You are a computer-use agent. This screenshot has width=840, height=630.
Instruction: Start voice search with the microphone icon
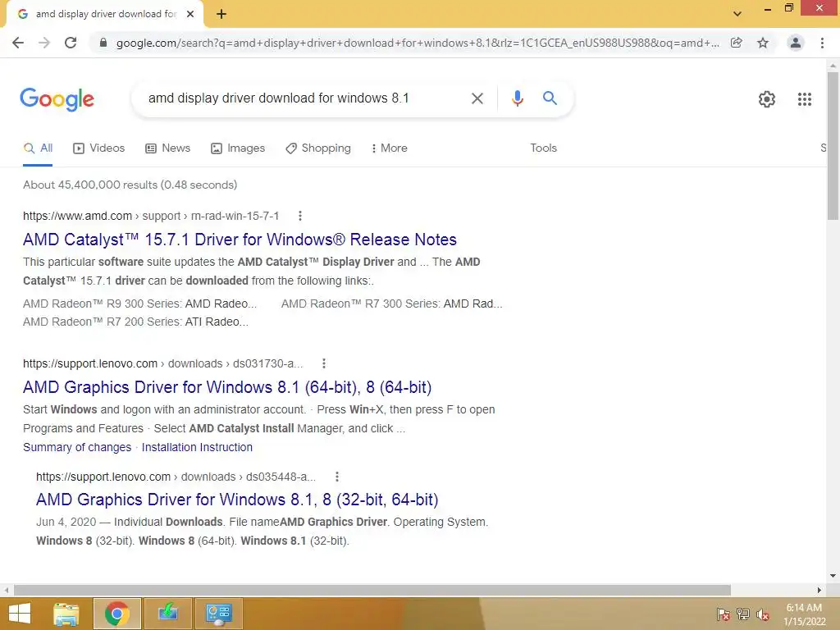pyautogui.click(x=517, y=98)
